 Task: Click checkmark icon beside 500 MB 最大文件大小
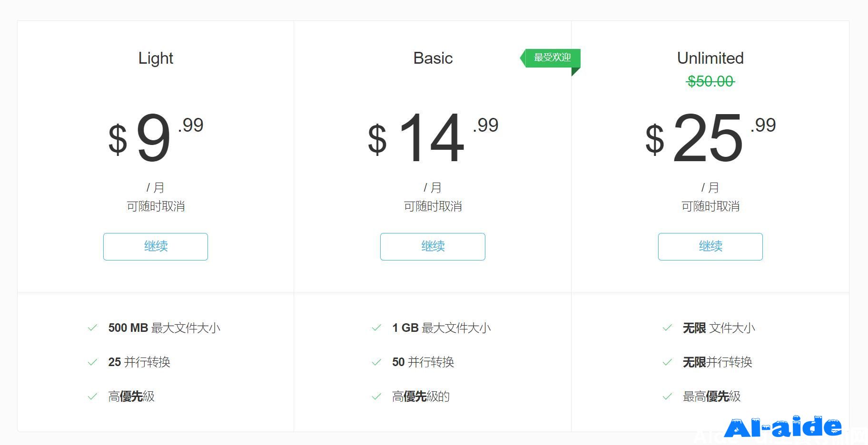92,328
